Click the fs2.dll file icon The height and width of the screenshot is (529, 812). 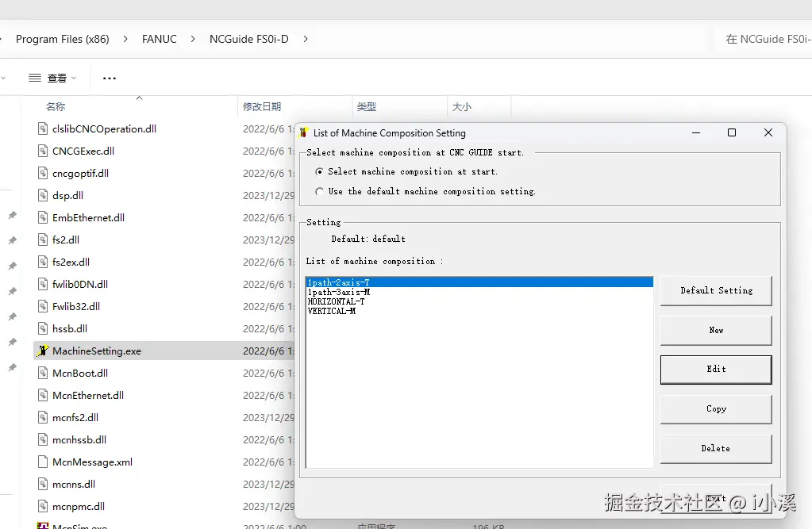(x=43, y=240)
